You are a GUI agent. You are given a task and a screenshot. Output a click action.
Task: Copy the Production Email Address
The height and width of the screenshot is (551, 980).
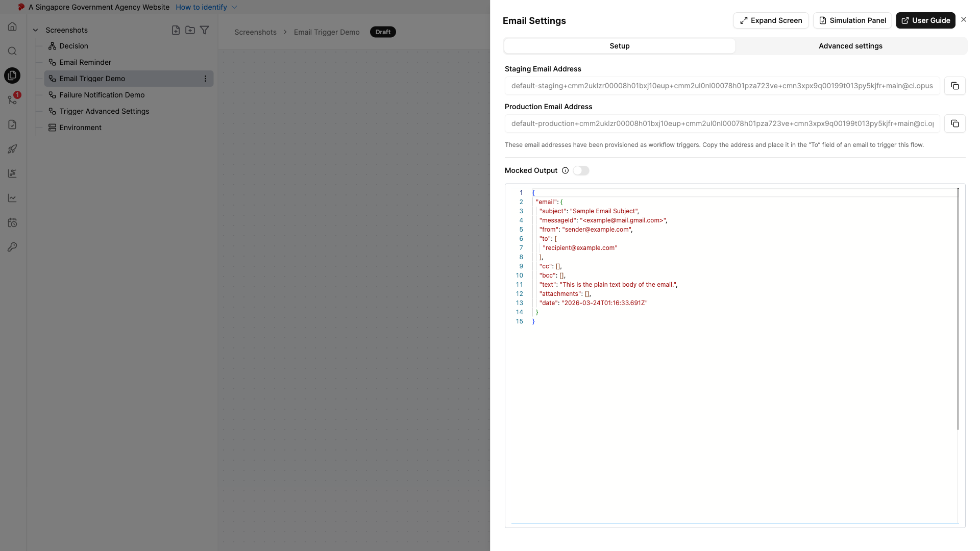954,123
